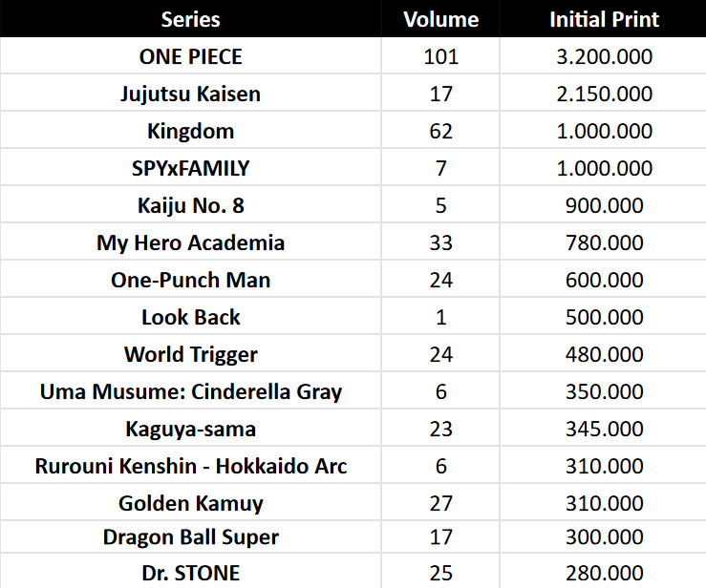
Task: Click the Volume column header
Action: (x=440, y=19)
